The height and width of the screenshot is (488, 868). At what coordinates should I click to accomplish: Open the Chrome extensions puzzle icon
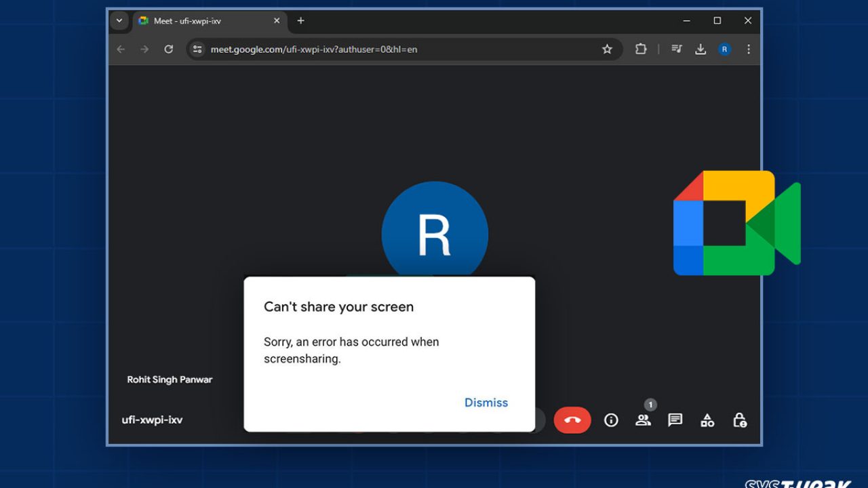[640, 49]
